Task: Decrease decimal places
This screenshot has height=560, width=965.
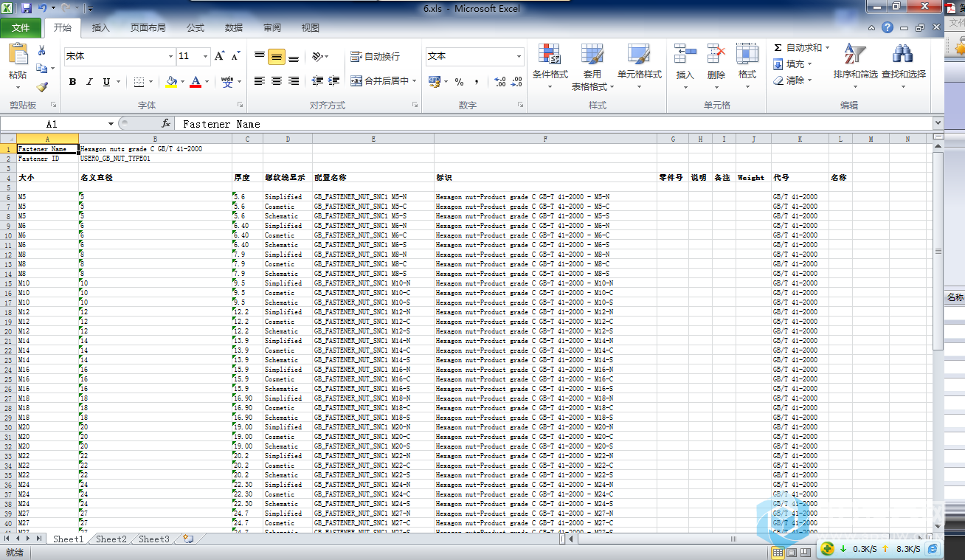Action: tap(516, 82)
